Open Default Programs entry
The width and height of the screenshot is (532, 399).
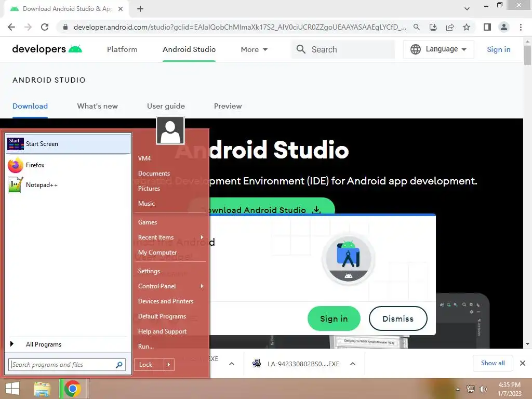click(162, 316)
